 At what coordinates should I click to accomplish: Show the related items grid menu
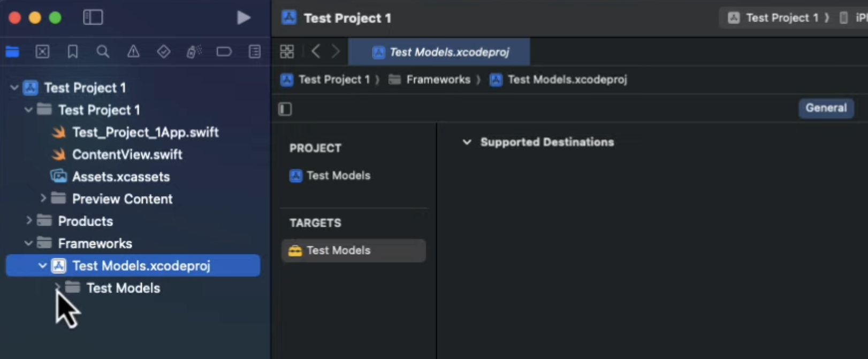(x=287, y=51)
